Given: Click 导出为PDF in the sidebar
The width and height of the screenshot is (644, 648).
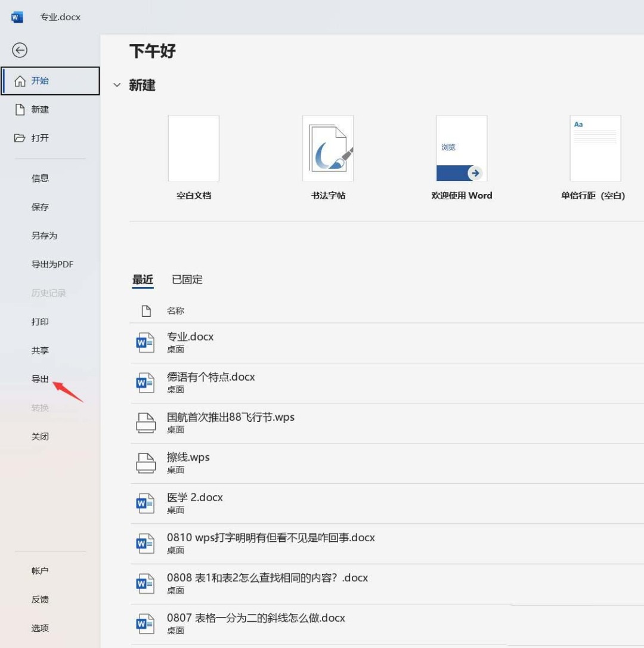Looking at the screenshot, I should 52,264.
